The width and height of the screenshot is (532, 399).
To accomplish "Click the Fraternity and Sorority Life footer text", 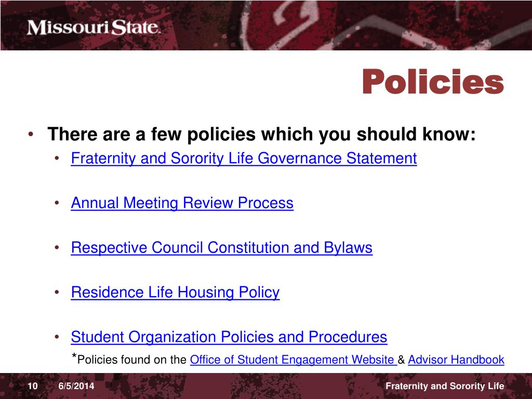I will pos(445,386).
